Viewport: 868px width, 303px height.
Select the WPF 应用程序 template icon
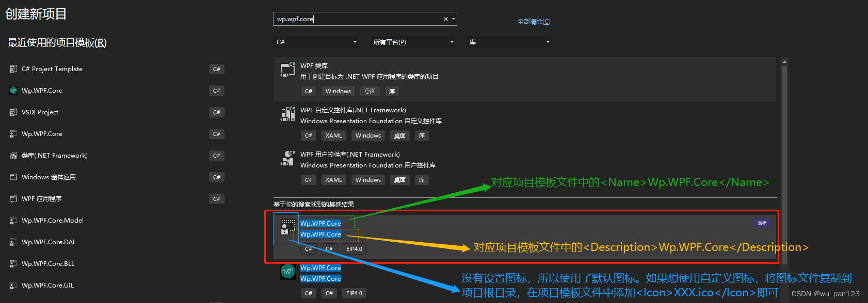[13, 199]
